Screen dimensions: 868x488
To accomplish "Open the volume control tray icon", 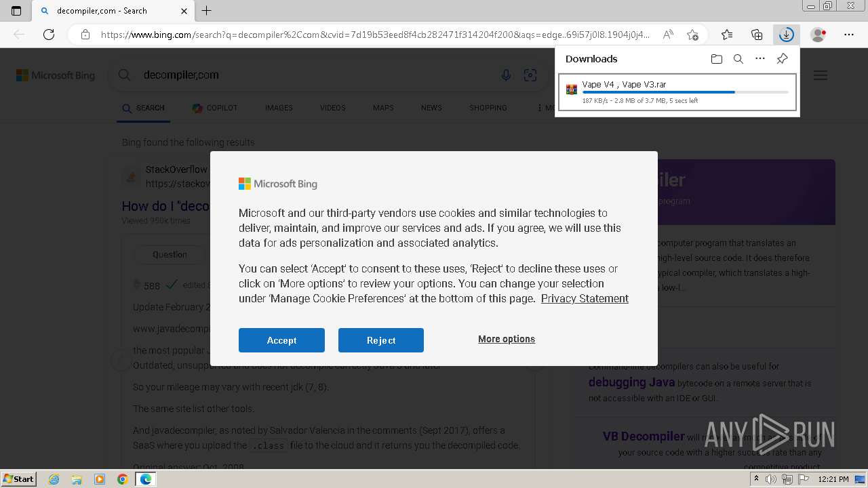I will pyautogui.click(x=771, y=479).
